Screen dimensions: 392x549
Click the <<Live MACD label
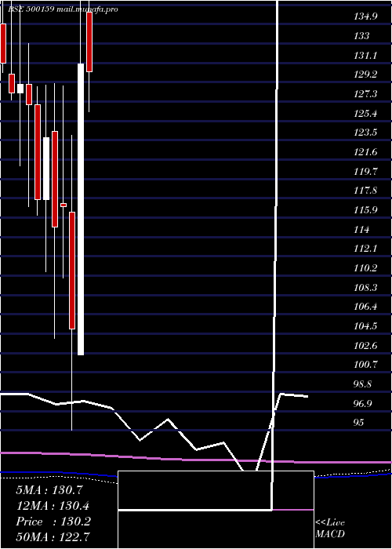[330, 528]
